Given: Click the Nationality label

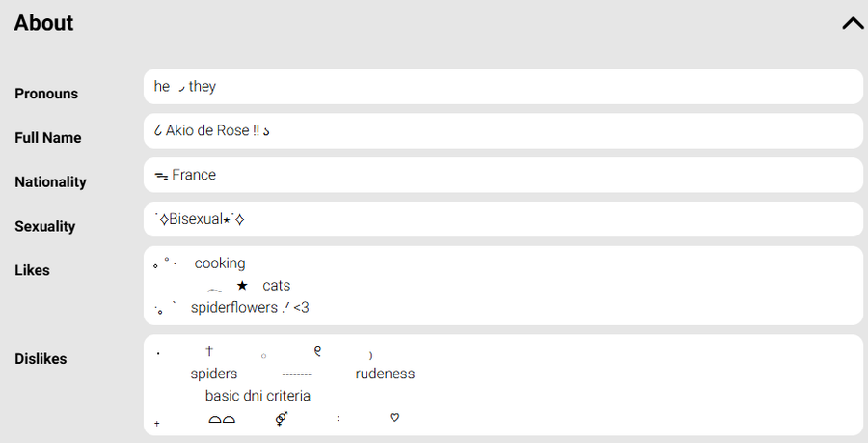Looking at the screenshot, I should (x=50, y=182).
